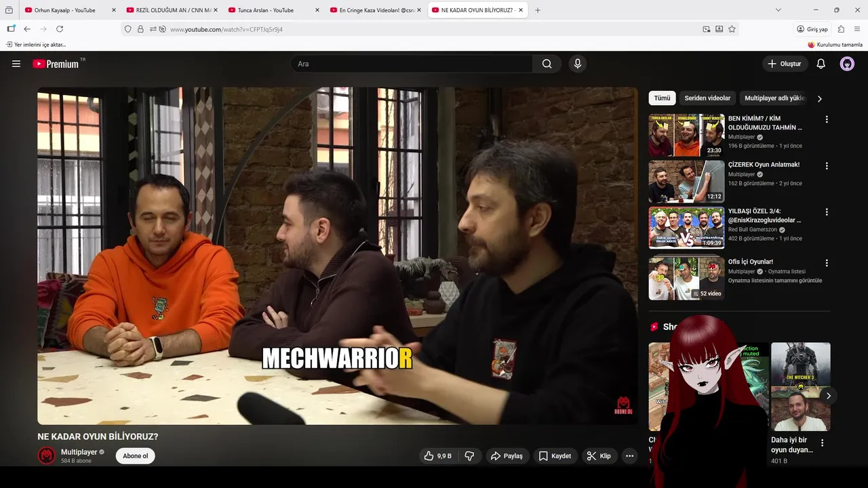Click the tracking protection shield icon

(x=127, y=29)
